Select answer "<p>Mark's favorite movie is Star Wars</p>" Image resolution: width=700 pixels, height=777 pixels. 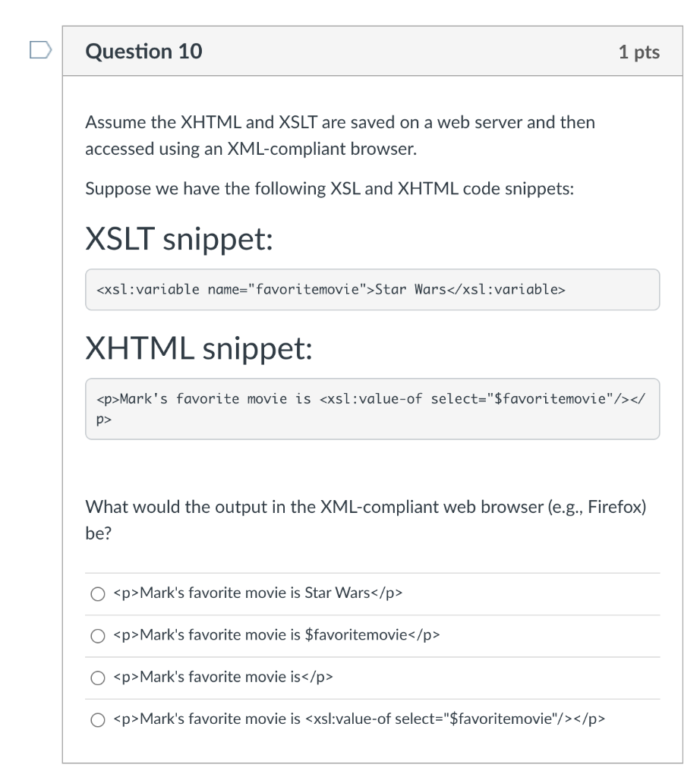pyautogui.click(x=258, y=593)
